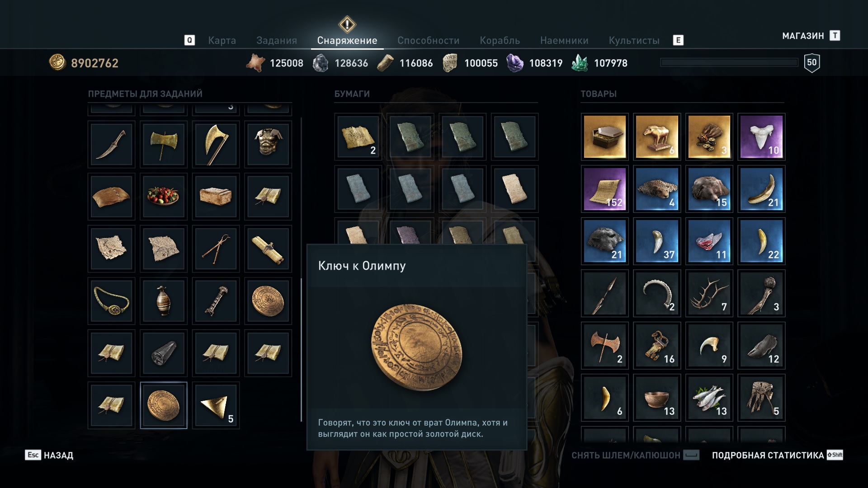
Task: Select the fish trade good with count 13
Action: point(709,398)
